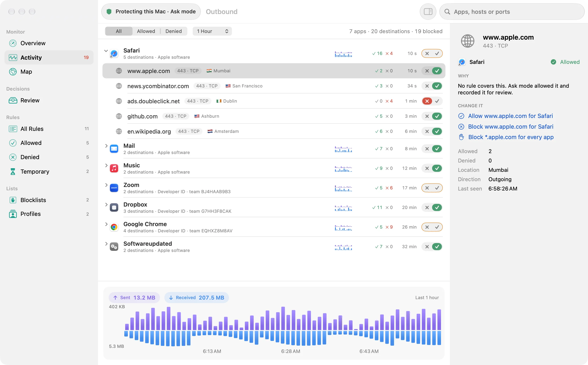Click the Zoom app icon
The image size is (588, 365).
114,188
